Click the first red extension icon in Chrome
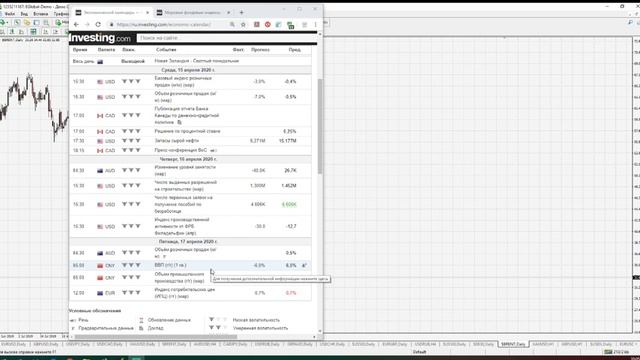The width and height of the screenshot is (640, 360). tap(257, 24)
